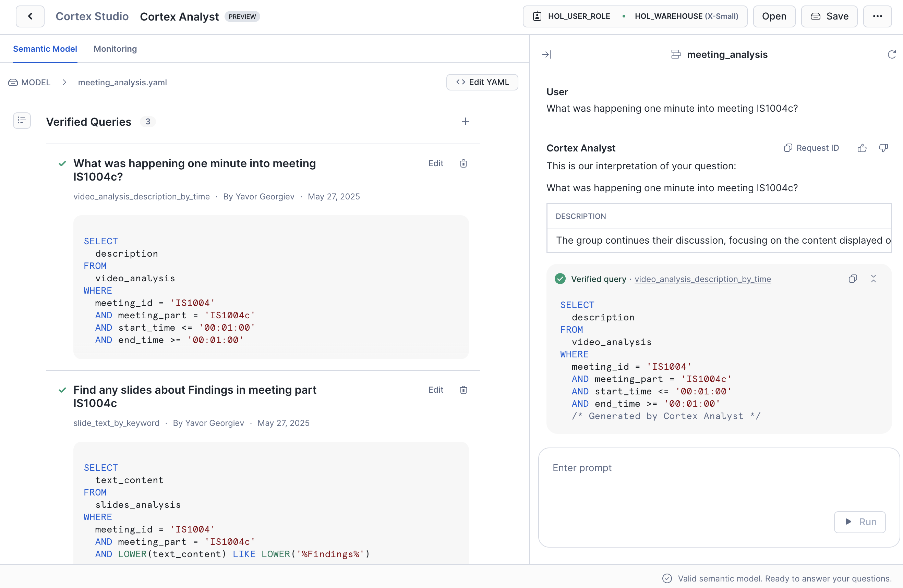Collapse the verified query SQL card
This screenshot has width=903, height=588.
[x=874, y=279]
